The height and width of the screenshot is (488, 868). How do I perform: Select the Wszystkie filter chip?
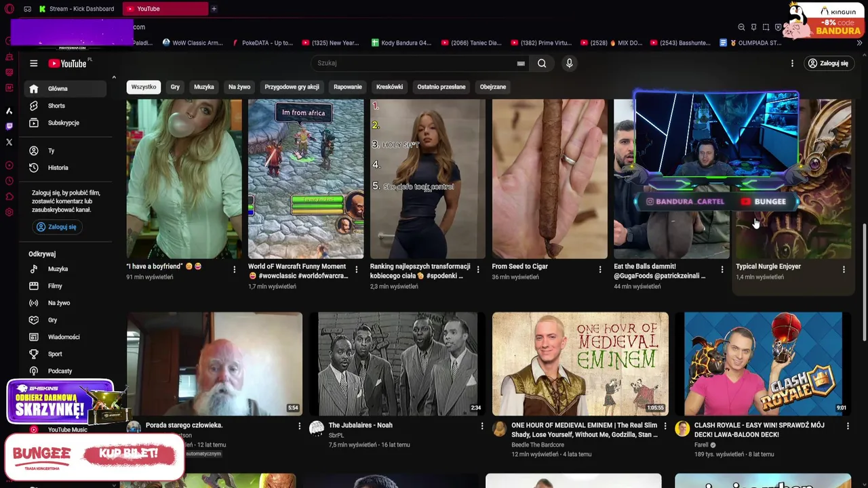click(x=144, y=87)
